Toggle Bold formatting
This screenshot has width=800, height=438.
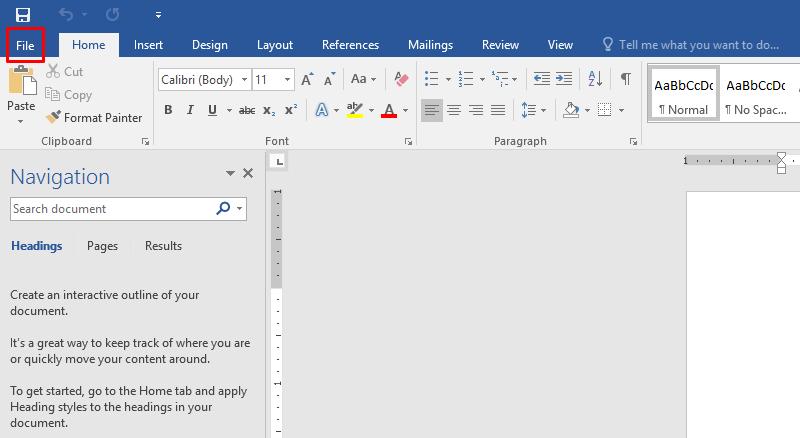(x=168, y=110)
